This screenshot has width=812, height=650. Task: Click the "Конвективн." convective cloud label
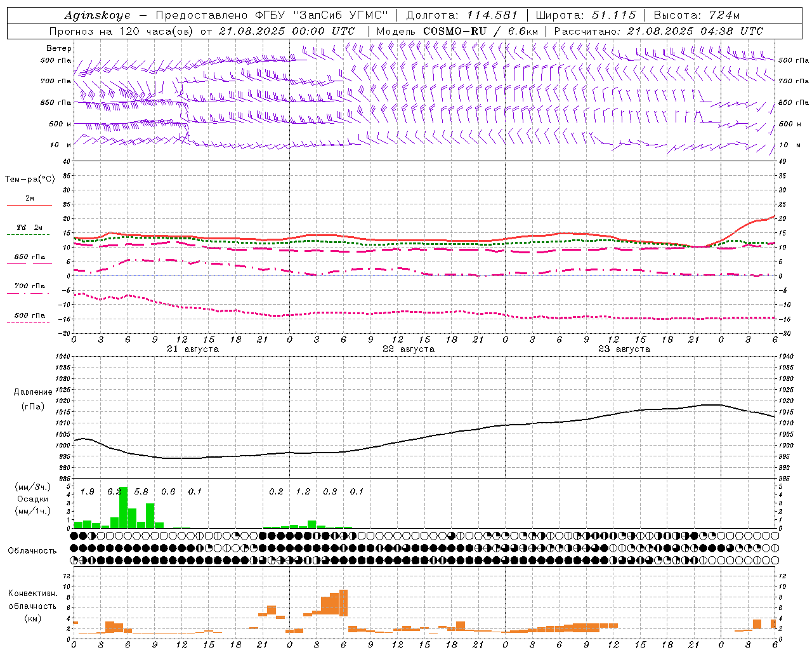click(33, 594)
